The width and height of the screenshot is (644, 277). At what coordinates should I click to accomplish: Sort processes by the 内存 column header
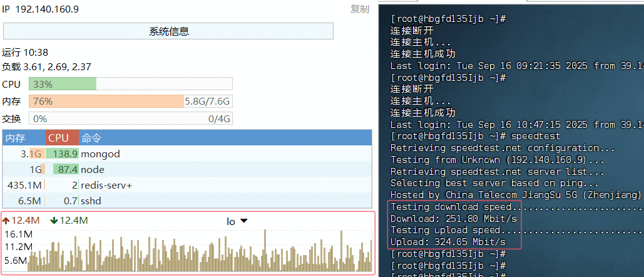point(15,138)
